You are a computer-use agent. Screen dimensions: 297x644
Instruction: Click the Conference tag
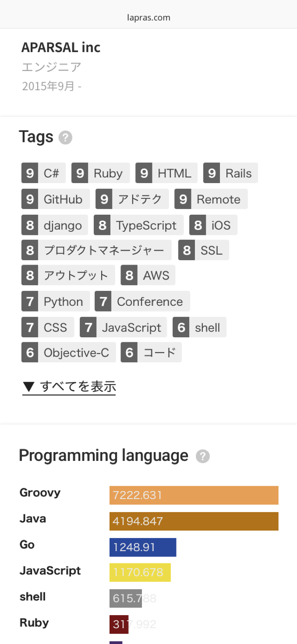click(142, 302)
